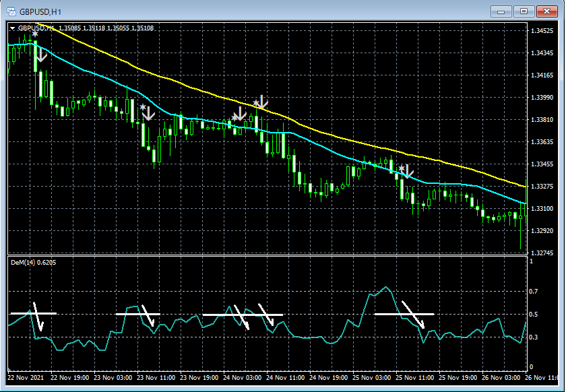Screen dimensions: 566x392
Task: Select the OHLC readout 1.35085 1.35118 1.35055 1.35108
Action: (106, 28)
